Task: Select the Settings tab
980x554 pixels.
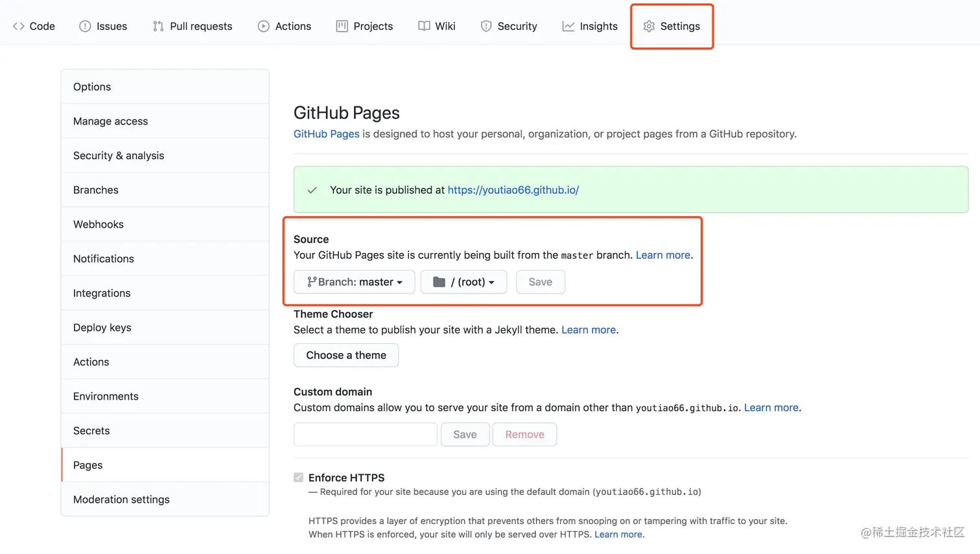Action: [x=671, y=26]
